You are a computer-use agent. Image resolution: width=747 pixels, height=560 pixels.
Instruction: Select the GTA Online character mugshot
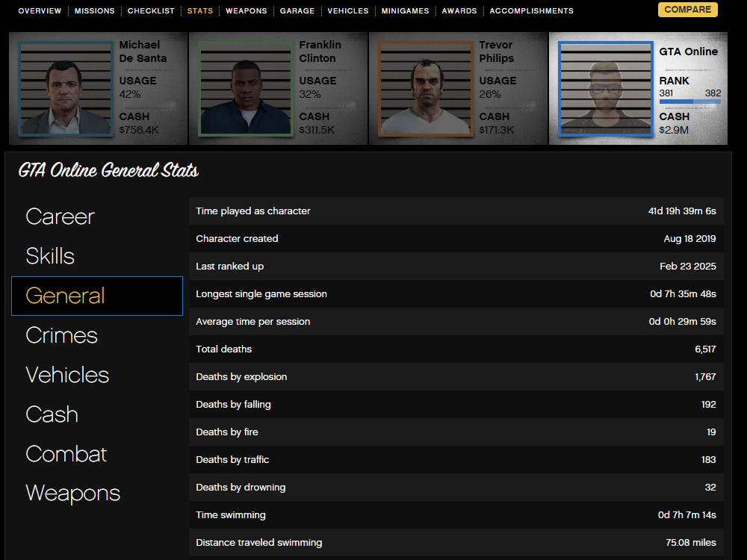(606, 89)
